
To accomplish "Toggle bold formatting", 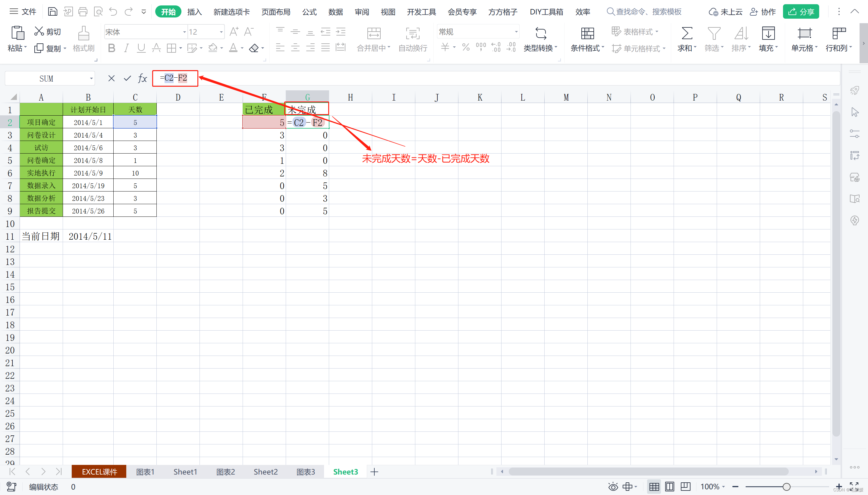I will [111, 48].
